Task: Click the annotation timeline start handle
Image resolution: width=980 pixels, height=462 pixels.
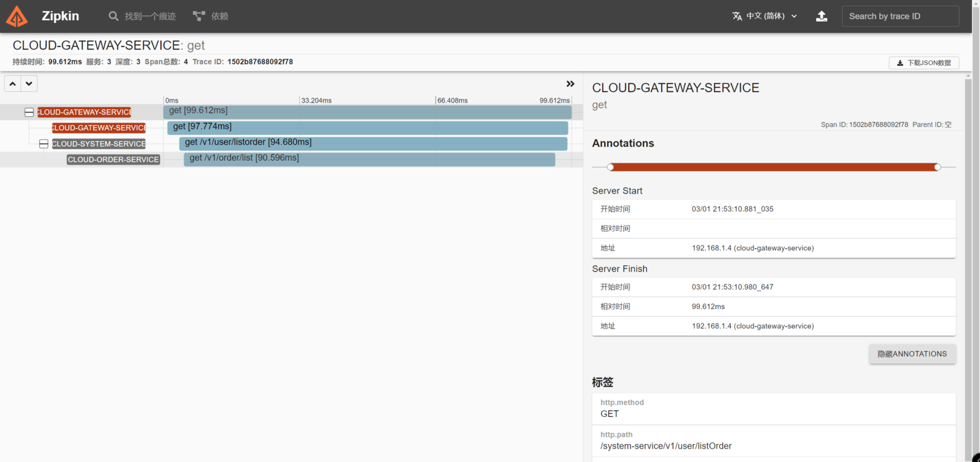Action: (x=611, y=167)
